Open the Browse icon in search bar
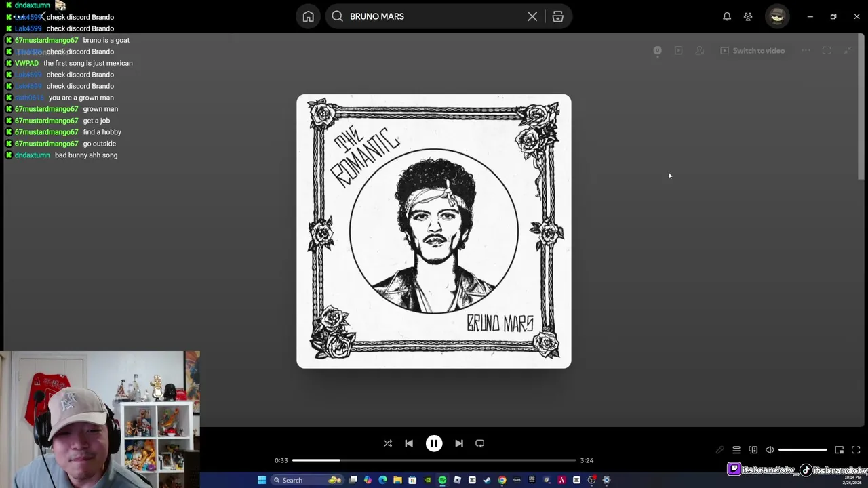Image resolution: width=868 pixels, height=488 pixels. [x=557, y=16]
